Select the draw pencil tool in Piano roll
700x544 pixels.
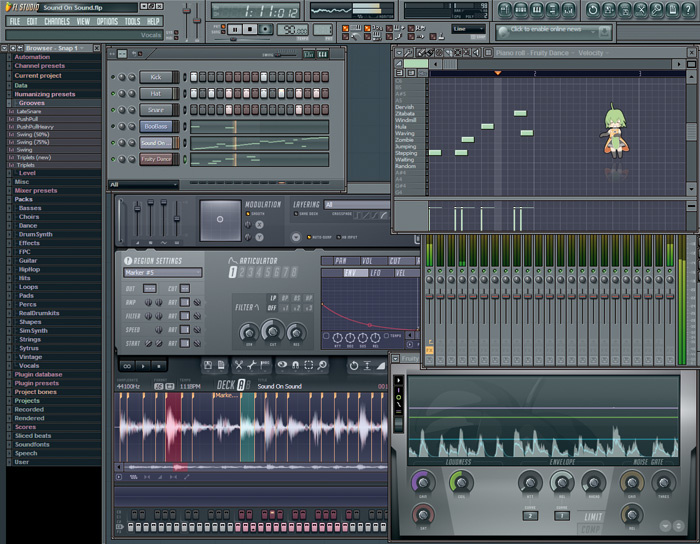421,53
